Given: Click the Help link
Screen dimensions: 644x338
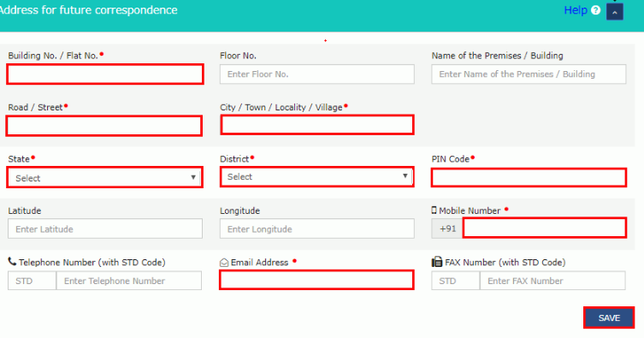Looking at the screenshot, I should [576, 10].
